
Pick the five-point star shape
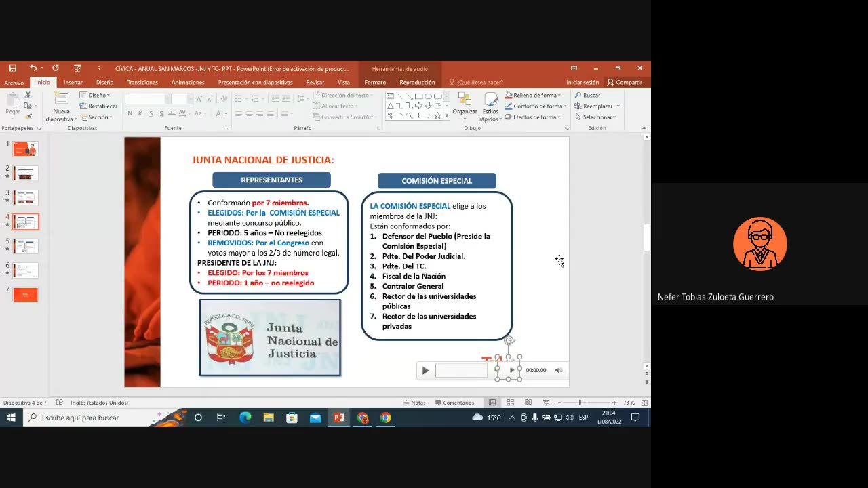(437, 115)
